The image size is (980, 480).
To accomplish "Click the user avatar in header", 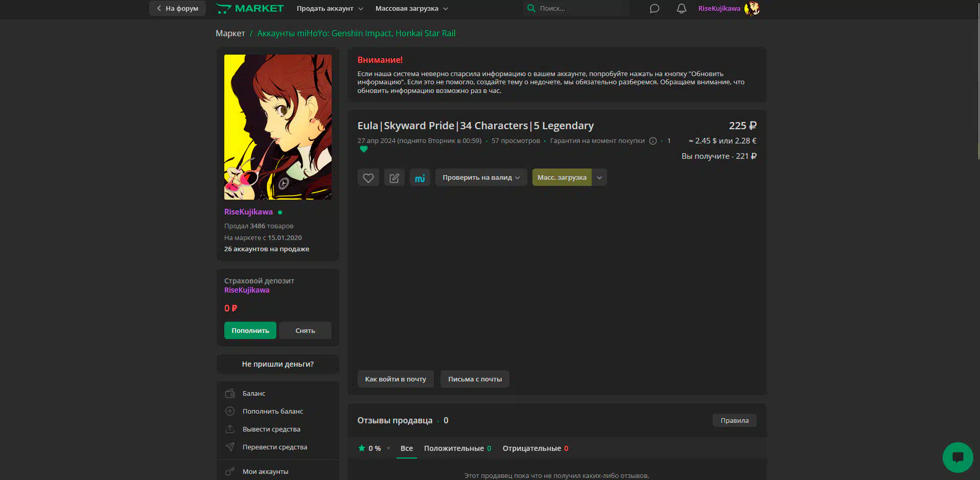I will (x=752, y=9).
